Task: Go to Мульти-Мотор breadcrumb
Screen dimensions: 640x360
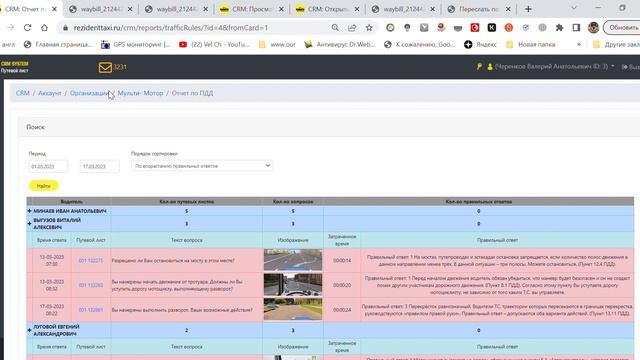Action: click(x=140, y=93)
